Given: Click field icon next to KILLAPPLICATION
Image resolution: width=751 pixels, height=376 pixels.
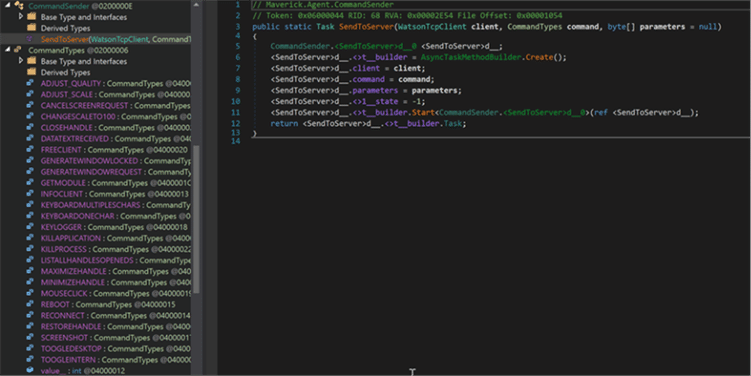Looking at the screenshot, I should [30, 238].
